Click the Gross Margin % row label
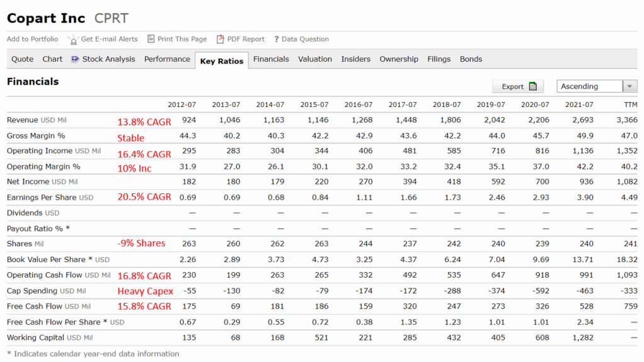This screenshot has width=644, height=362. pos(36,136)
